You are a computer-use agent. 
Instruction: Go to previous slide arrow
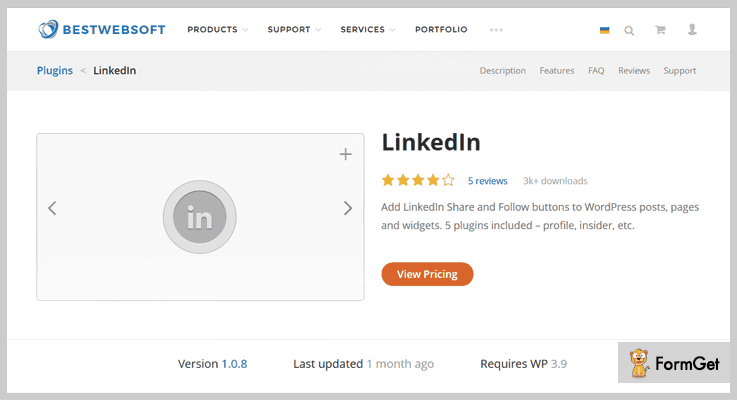52,208
